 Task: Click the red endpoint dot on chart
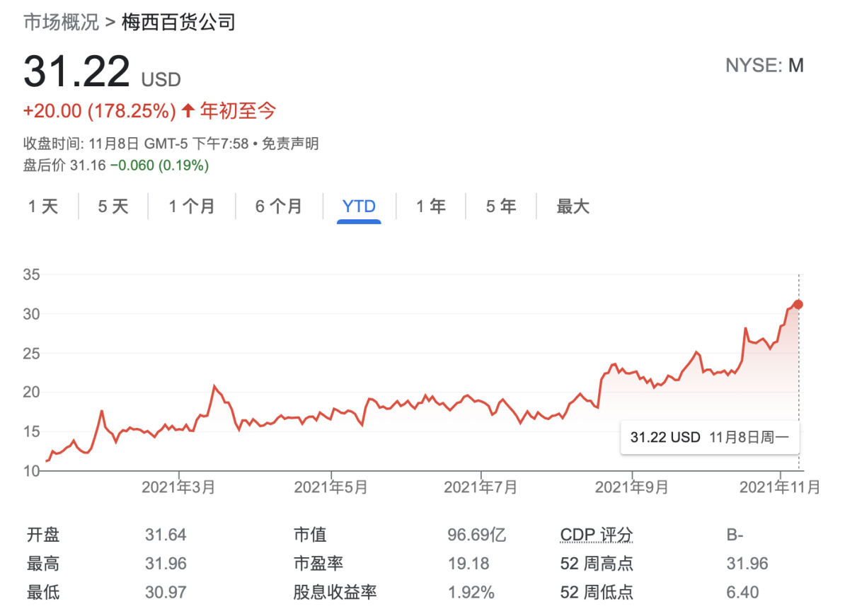pos(798,304)
